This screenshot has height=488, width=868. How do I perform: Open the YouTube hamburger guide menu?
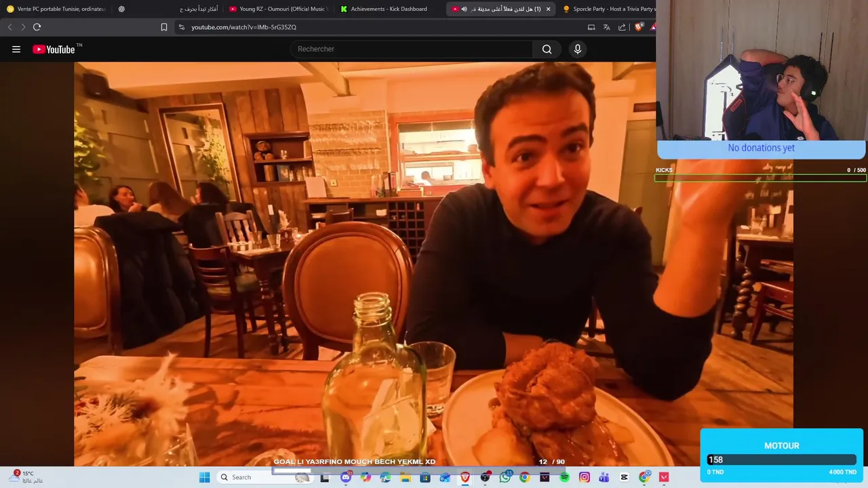16,49
